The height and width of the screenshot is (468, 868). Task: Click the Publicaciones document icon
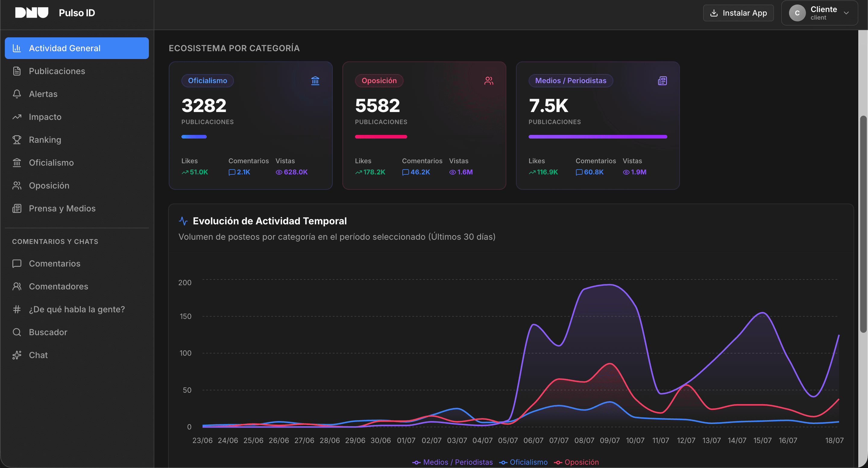pos(17,71)
